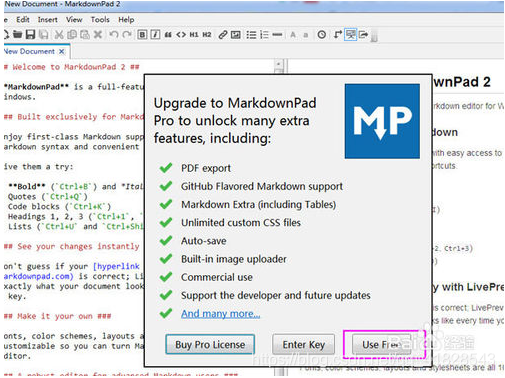Undo the last action
Image resolution: width=505 pixels, height=378 pixels.
click(x=114, y=35)
